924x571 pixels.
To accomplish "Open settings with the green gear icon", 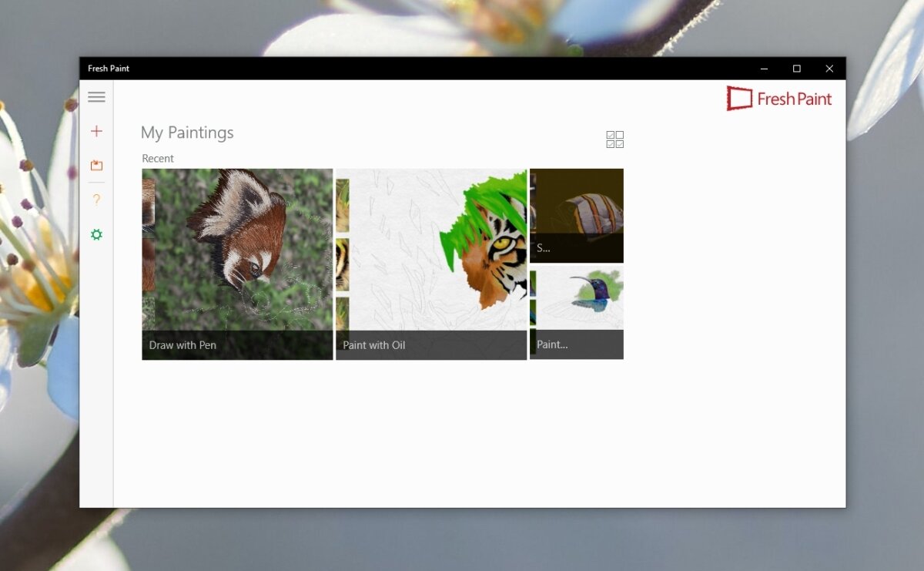I will (x=96, y=234).
